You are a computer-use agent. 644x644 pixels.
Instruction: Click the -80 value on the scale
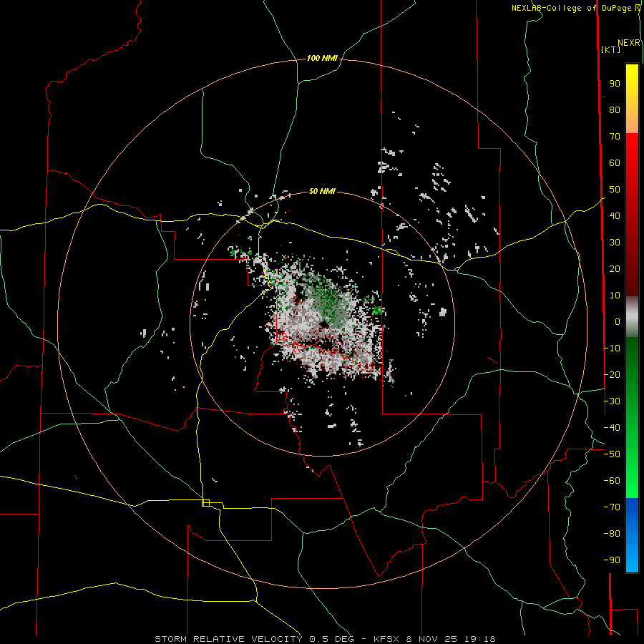coord(612,534)
